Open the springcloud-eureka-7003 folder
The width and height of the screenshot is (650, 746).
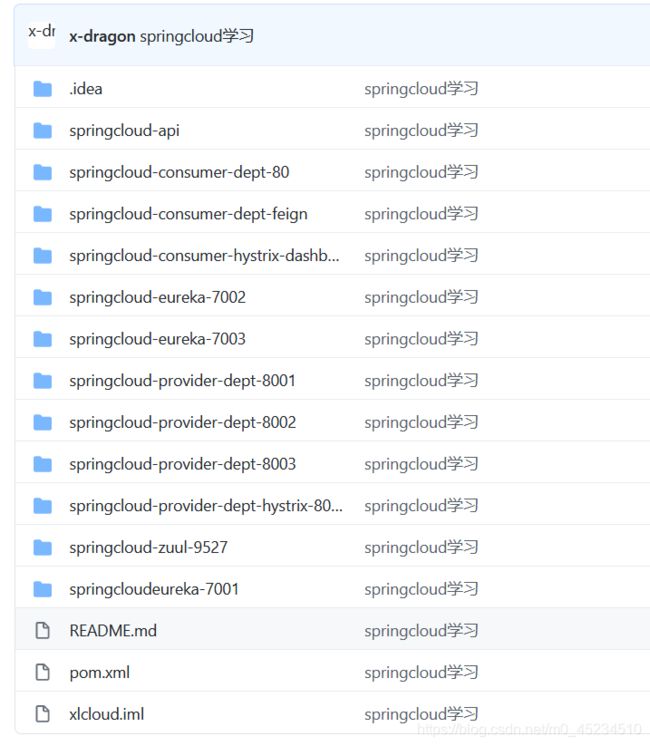(158, 339)
